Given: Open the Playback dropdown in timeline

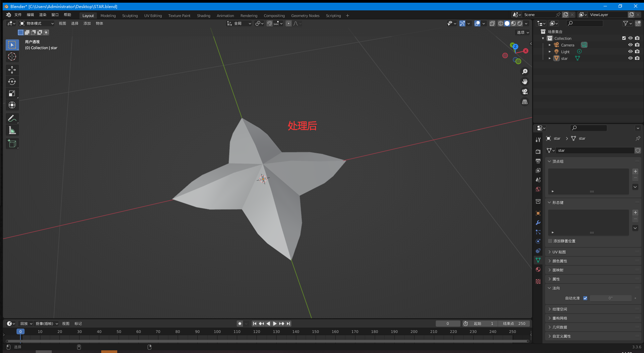Looking at the screenshot, I should coord(26,324).
